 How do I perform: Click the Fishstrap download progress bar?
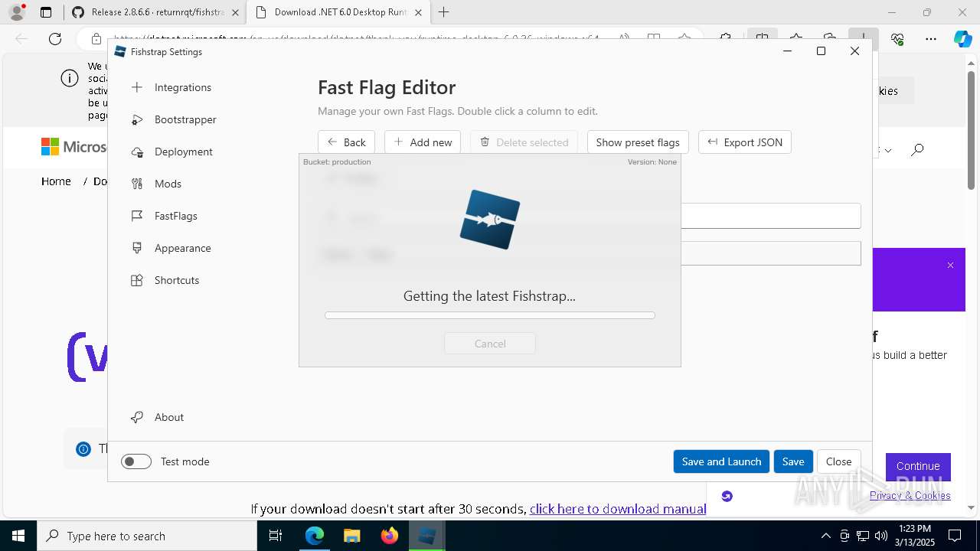coord(490,315)
